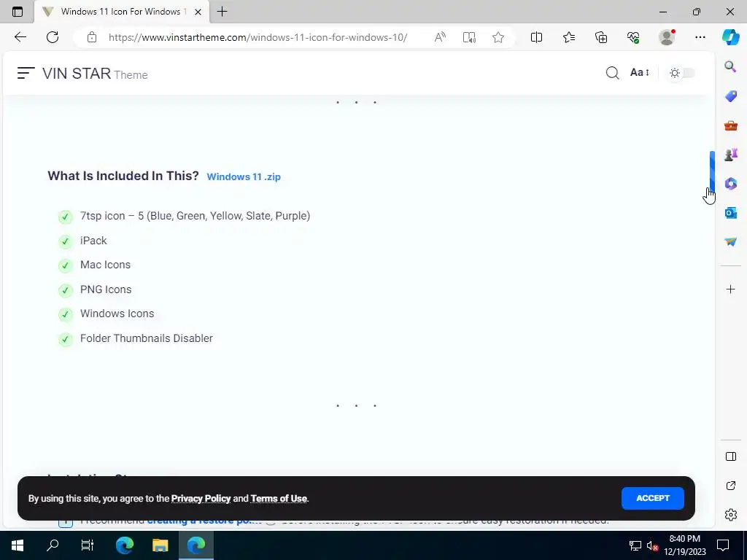Open the Favorites list
Viewport: 747px width, 560px height.
pos(569,37)
